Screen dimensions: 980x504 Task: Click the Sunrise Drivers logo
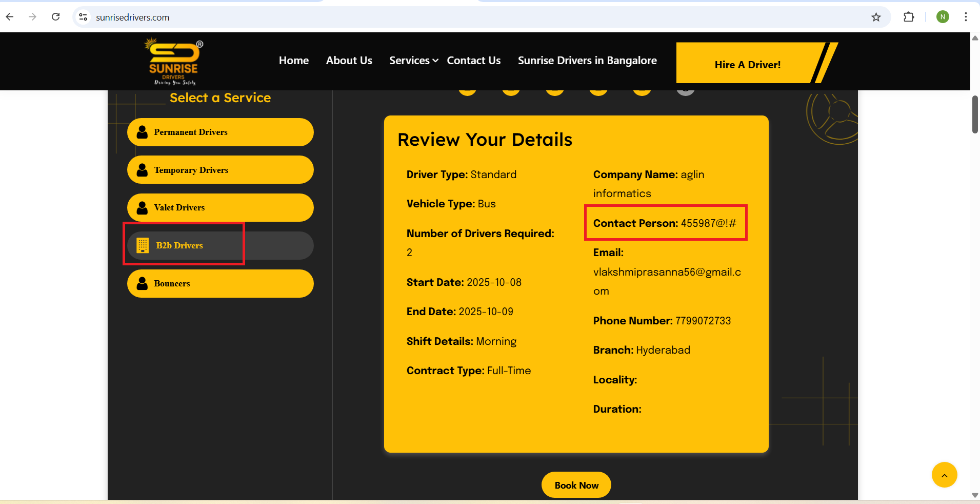click(173, 62)
